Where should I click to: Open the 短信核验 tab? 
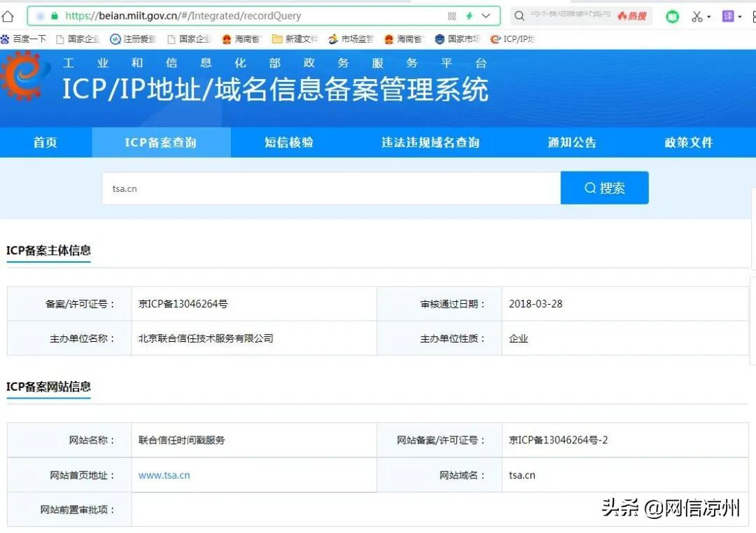pyautogui.click(x=289, y=142)
